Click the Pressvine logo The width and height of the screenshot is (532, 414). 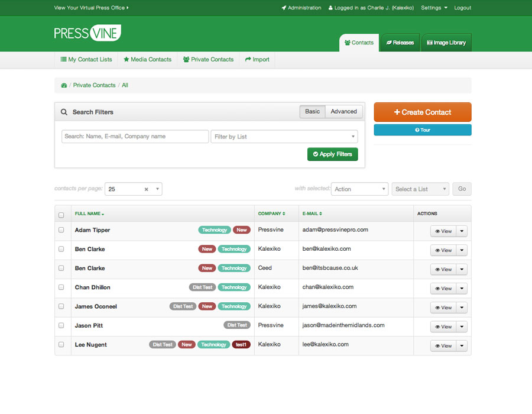(x=87, y=33)
